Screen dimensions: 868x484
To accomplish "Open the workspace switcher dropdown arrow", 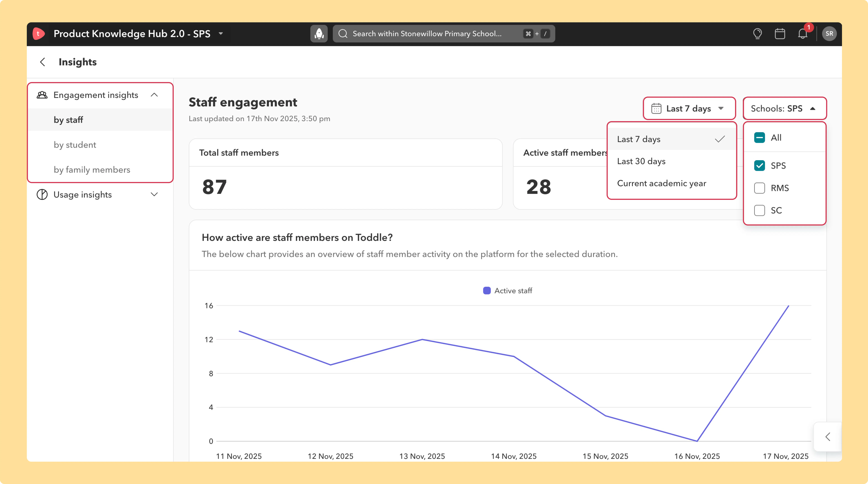I will point(221,34).
